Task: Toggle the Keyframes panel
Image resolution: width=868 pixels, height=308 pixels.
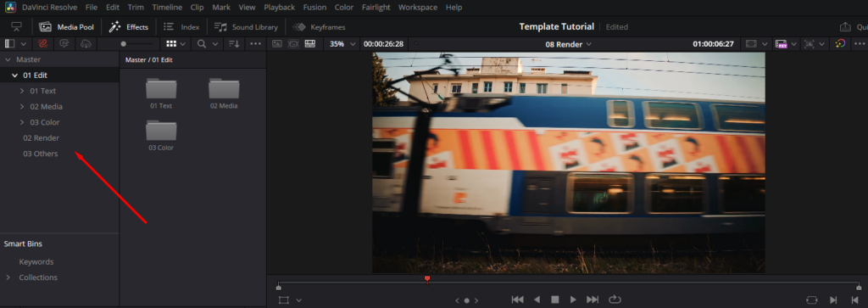Action: click(x=319, y=26)
